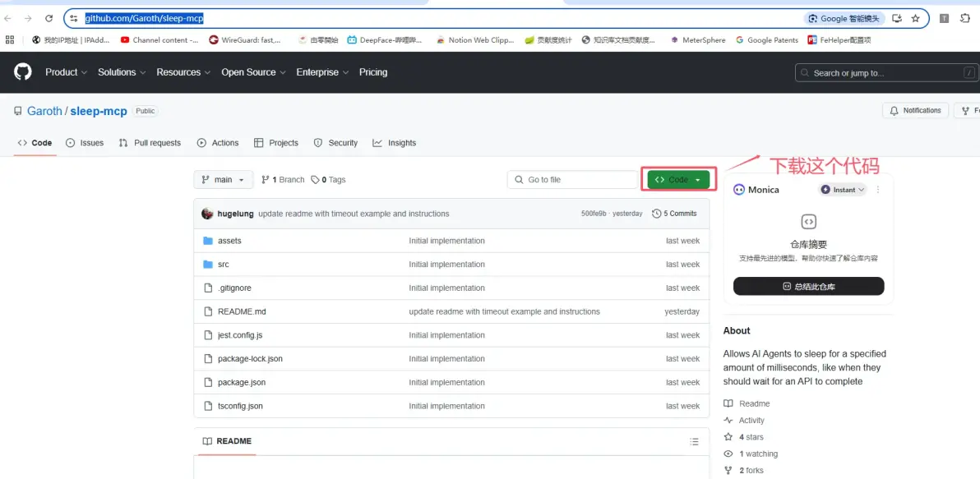Bookmark page with the star icon
Viewport: 980px width, 479px height.
coord(915,18)
